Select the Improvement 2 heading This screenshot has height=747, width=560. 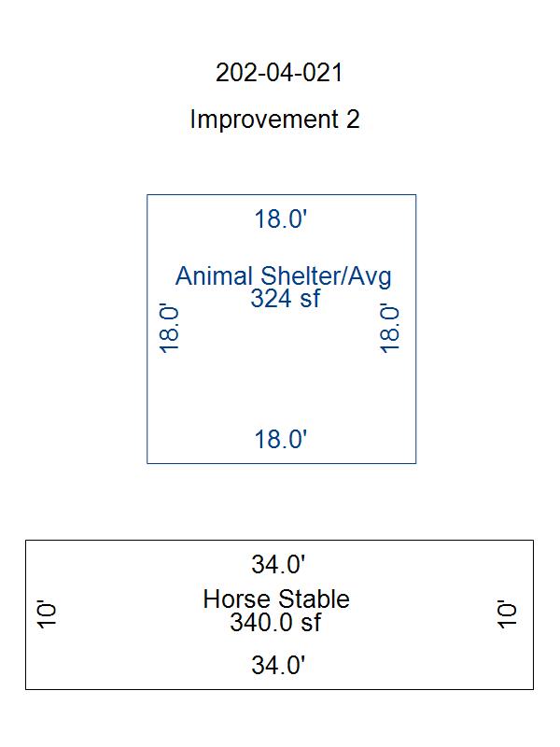[274, 119]
